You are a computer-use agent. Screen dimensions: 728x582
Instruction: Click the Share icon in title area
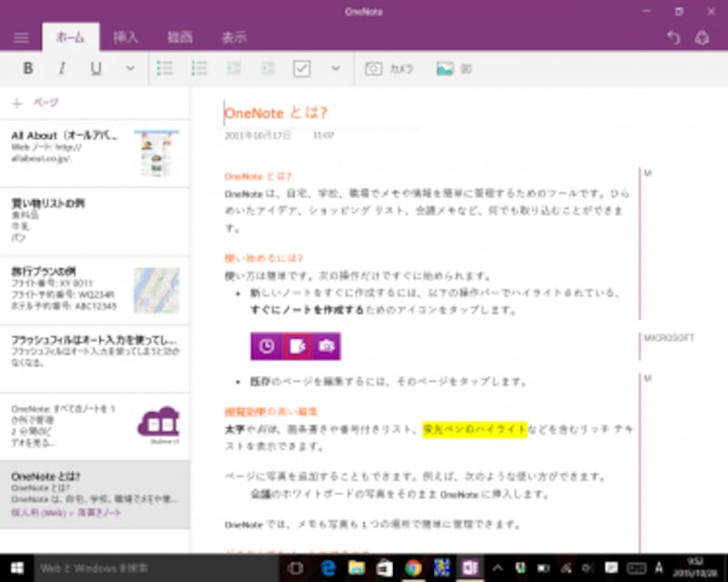coord(702,37)
